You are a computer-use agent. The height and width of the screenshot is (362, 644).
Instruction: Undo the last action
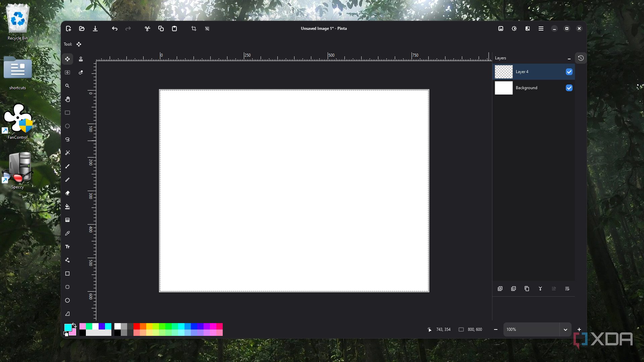tap(115, 28)
